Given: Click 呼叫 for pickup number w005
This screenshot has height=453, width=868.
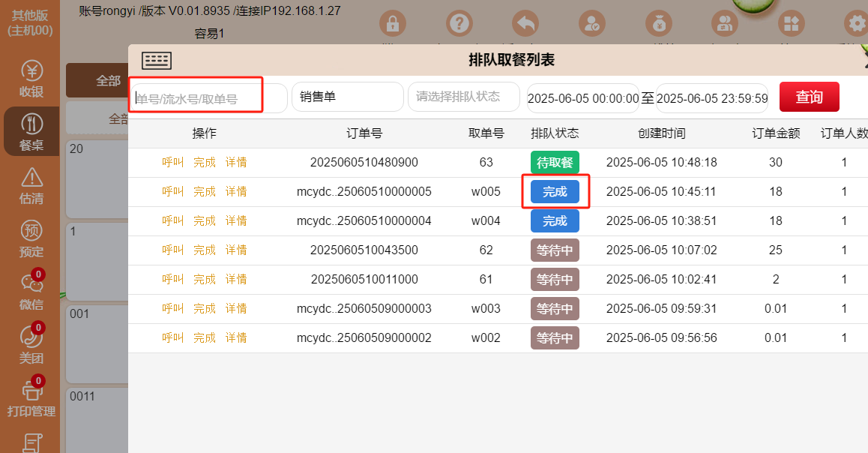Looking at the screenshot, I should click(x=172, y=191).
